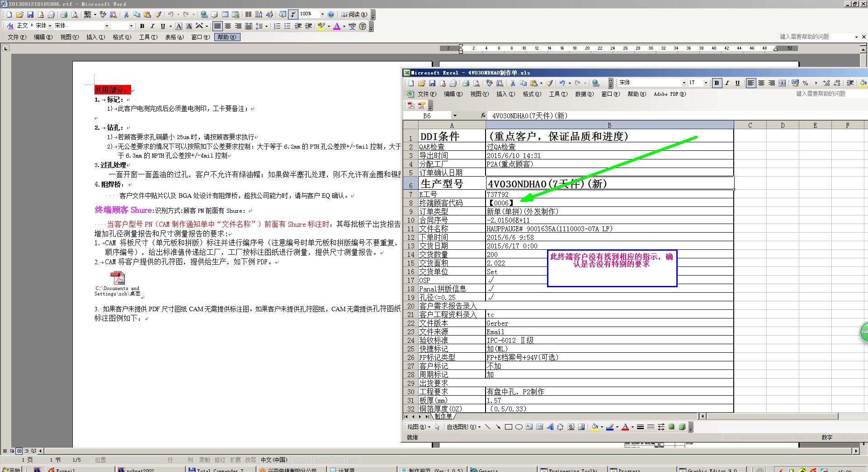Select Oval tool in Excel drawing toolbar

(x=519, y=427)
